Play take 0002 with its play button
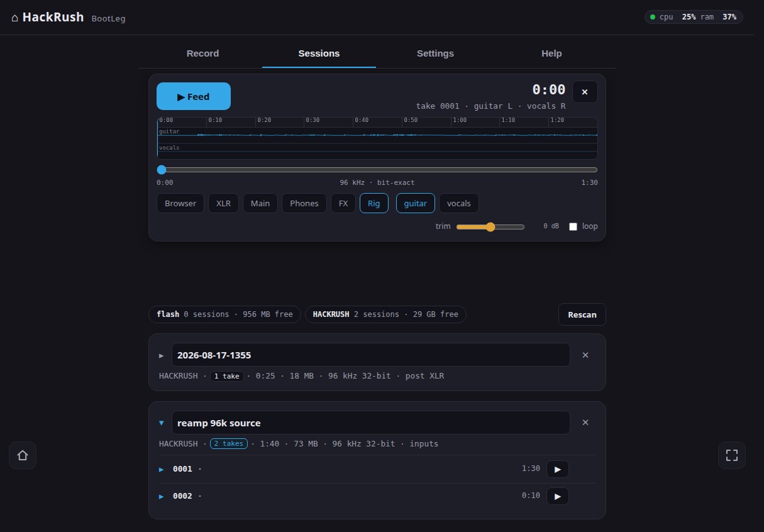This screenshot has height=532, width=764. point(558,496)
